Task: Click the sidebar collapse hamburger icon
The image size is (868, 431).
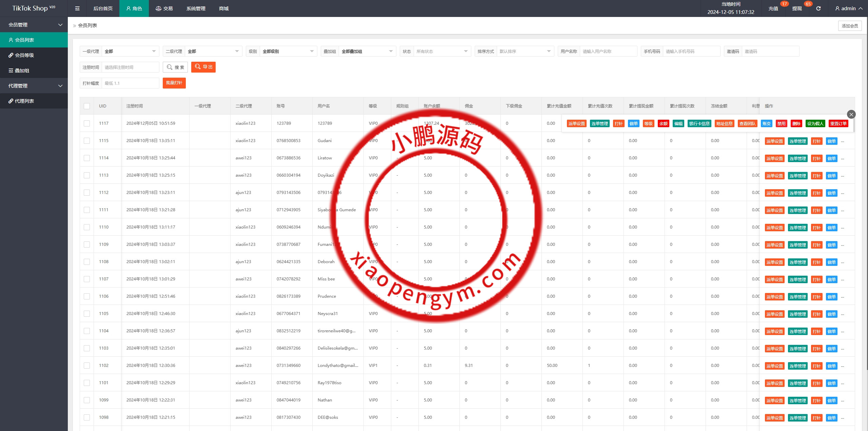Action: [x=77, y=8]
